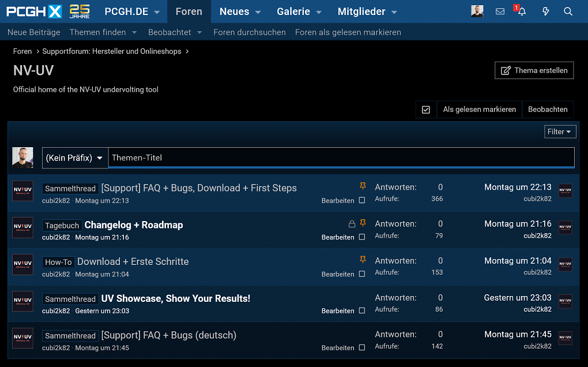
Task: Click your avatar next to the Themen-Titel field
Action: pos(22,157)
